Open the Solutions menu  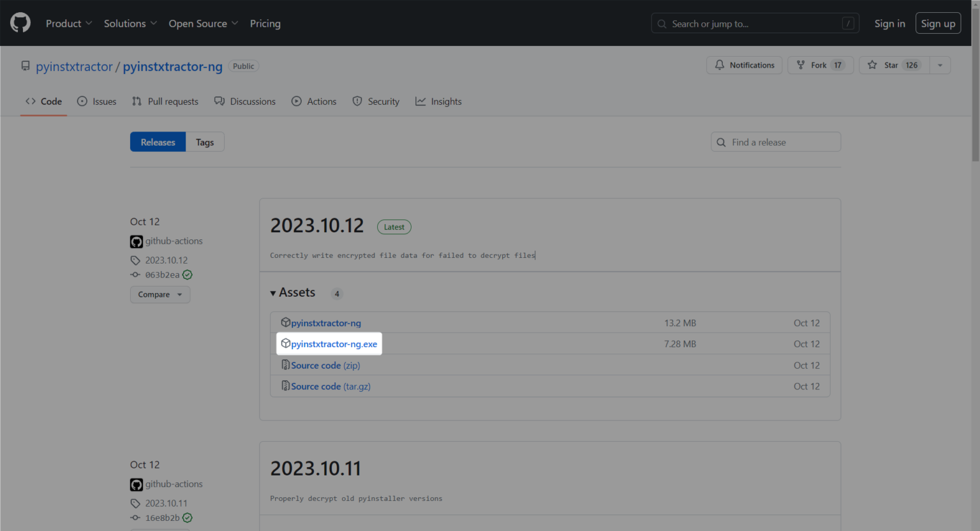pos(130,24)
